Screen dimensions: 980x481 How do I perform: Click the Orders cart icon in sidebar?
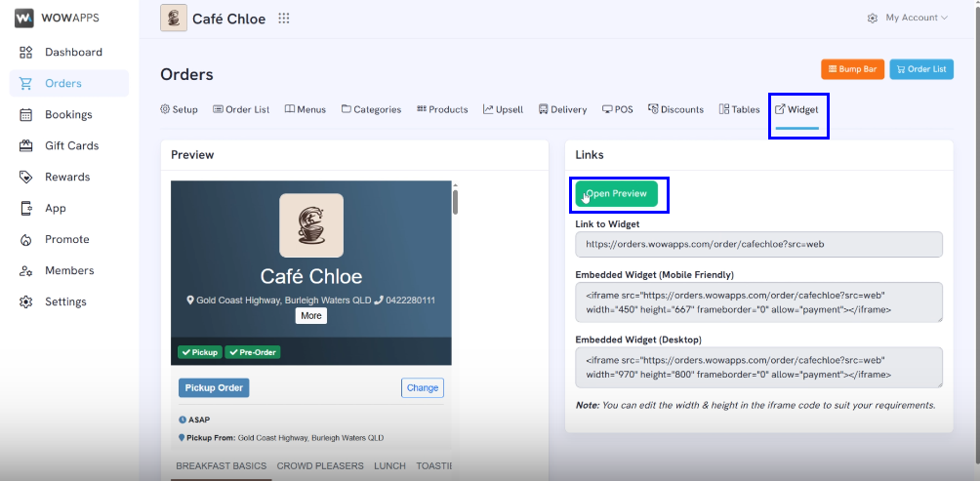coord(25,83)
